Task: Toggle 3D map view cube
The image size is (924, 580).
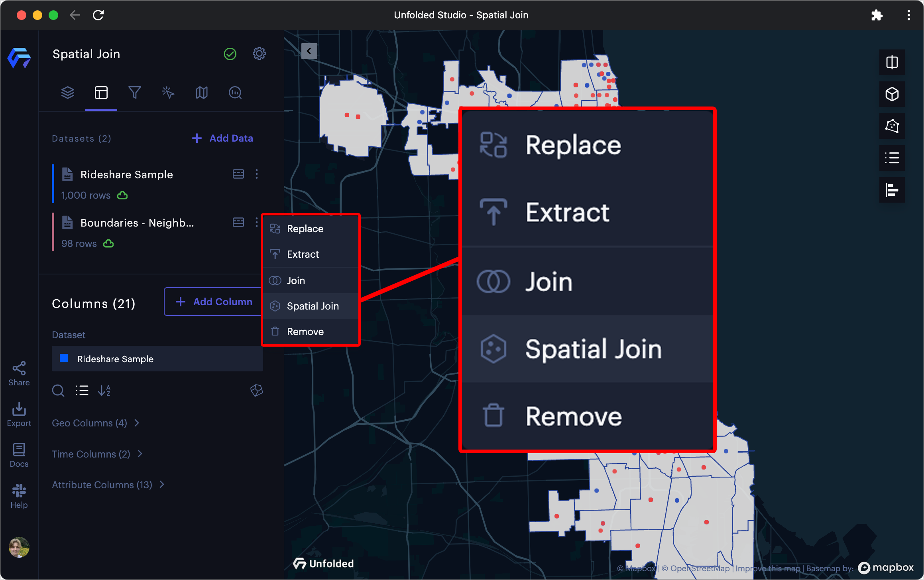Action: (x=892, y=94)
